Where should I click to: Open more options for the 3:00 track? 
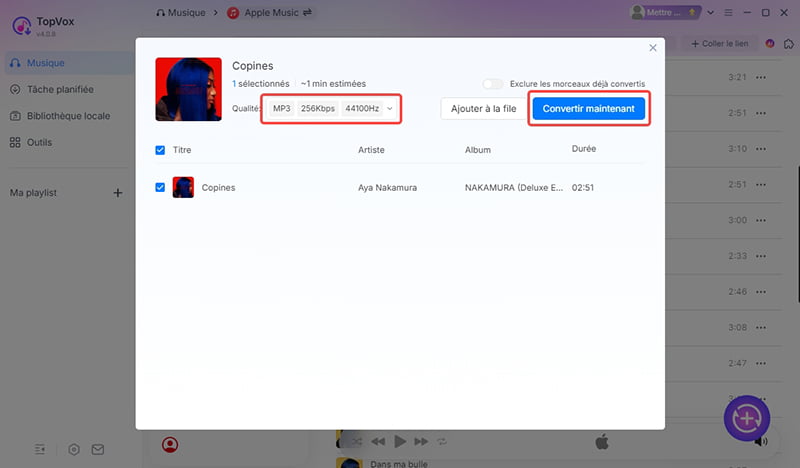[761, 220]
